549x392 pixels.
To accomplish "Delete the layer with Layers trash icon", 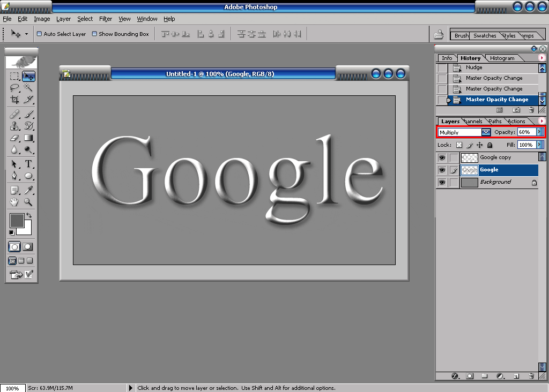I will [x=531, y=376].
